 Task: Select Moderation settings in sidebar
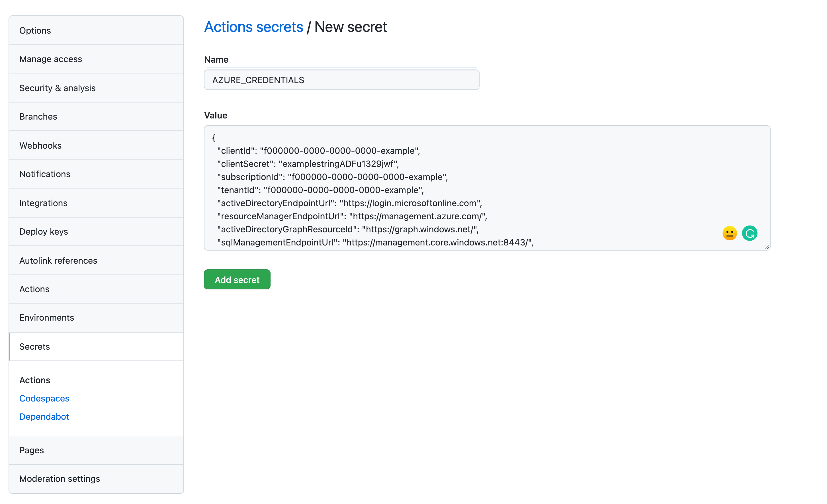[60, 479]
